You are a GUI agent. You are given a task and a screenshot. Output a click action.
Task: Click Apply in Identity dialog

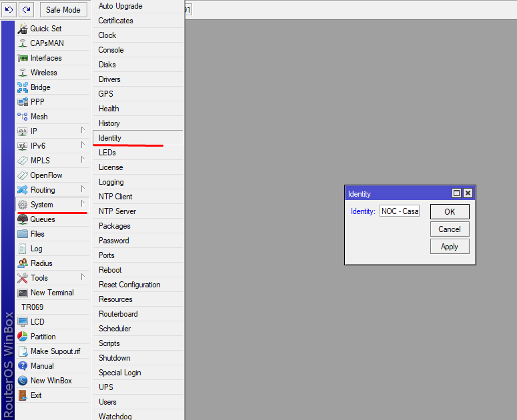point(450,247)
